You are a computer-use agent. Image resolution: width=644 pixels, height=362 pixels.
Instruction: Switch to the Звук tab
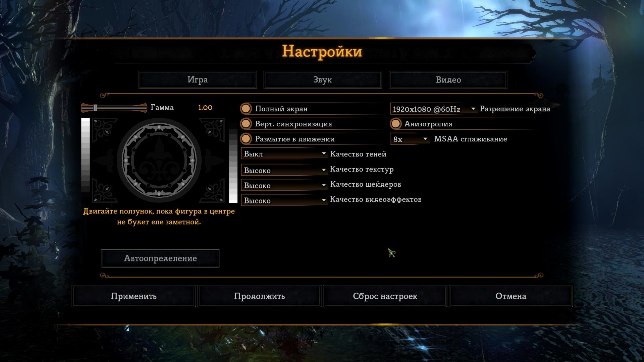[x=323, y=80]
